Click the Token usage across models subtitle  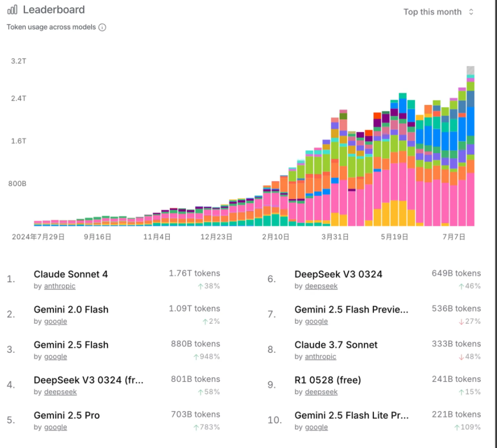[x=51, y=27]
